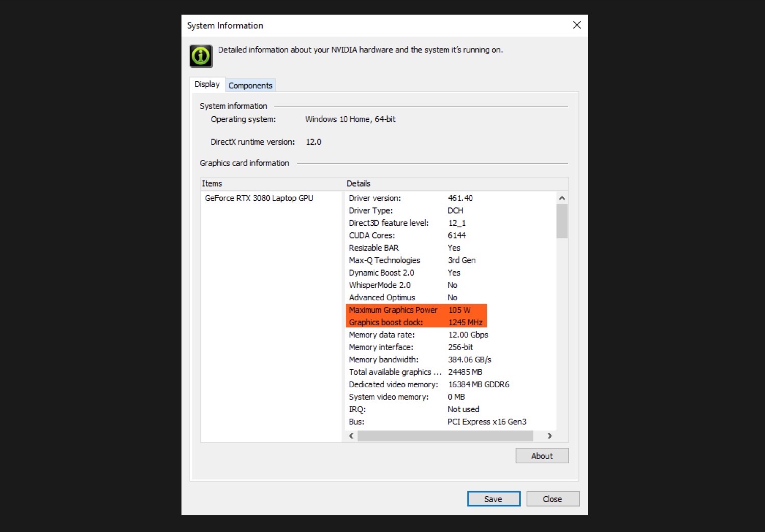Click the 12_1 feature level value
The image size is (765, 532).
pos(457,223)
